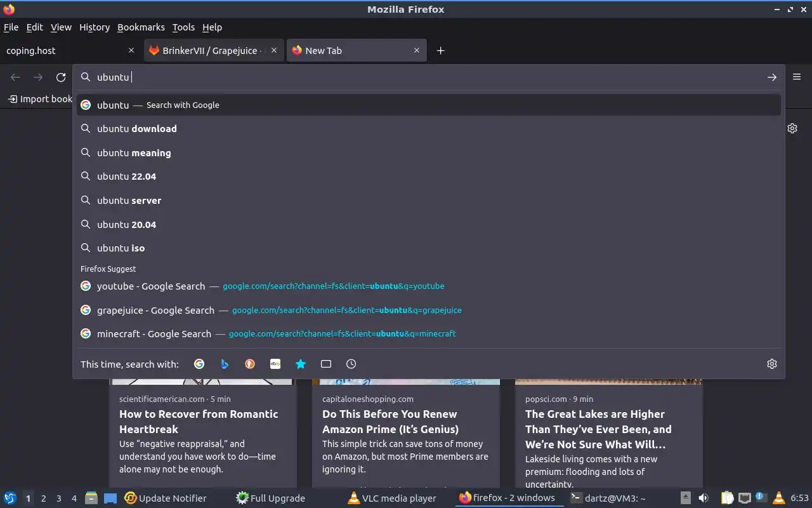Select 'ubuntu meaning' suggestion

429,152
